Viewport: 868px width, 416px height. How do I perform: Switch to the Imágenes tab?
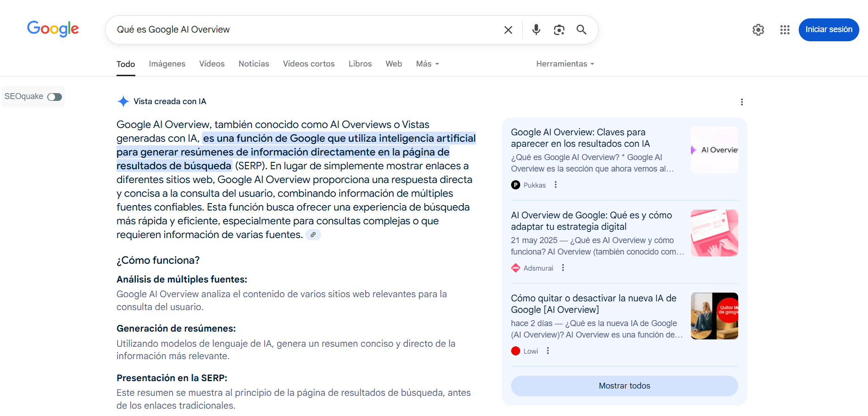click(x=167, y=64)
